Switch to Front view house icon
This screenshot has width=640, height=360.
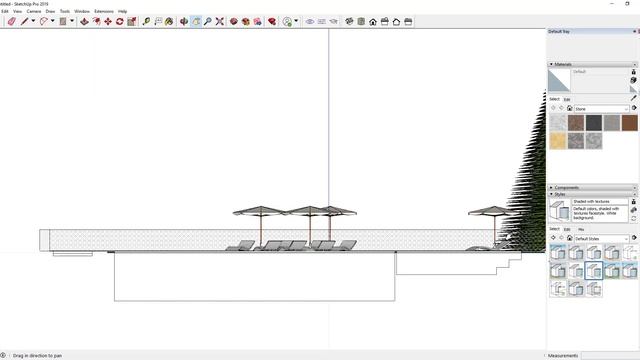click(373, 22)
